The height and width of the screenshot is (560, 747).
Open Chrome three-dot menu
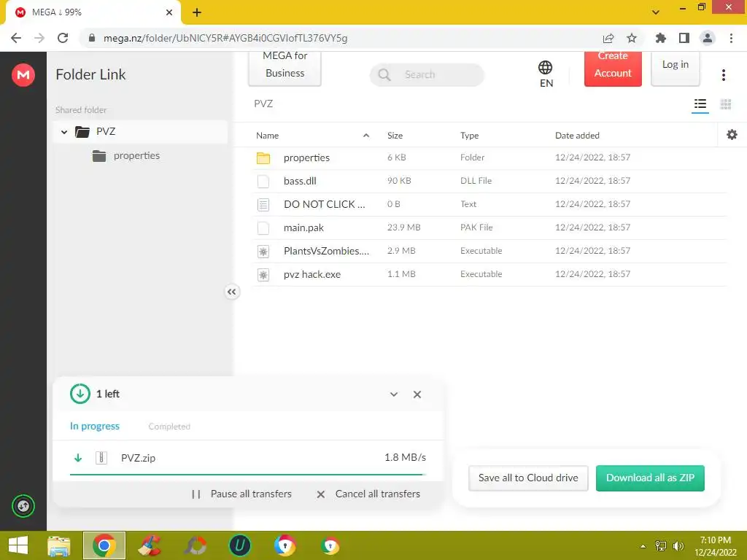731,38
